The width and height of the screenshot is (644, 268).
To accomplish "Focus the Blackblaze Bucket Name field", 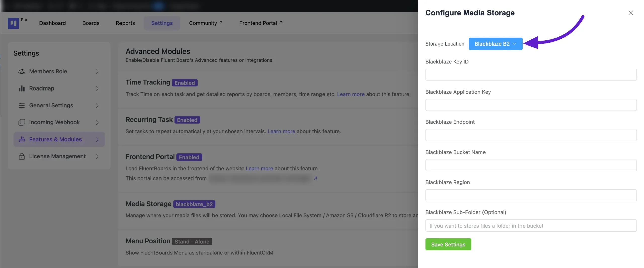I will (531, 165).
